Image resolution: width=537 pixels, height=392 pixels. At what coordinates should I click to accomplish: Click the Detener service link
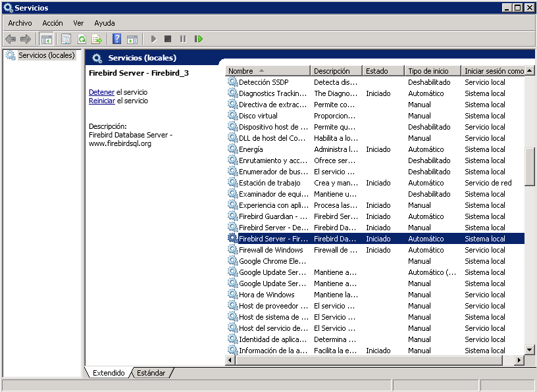[101, 93]
